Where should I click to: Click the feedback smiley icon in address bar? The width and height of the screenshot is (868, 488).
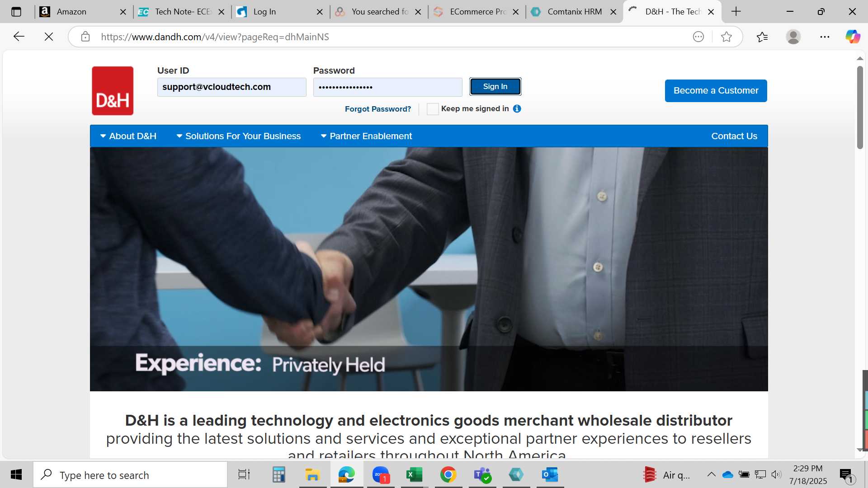click(698, 37)
